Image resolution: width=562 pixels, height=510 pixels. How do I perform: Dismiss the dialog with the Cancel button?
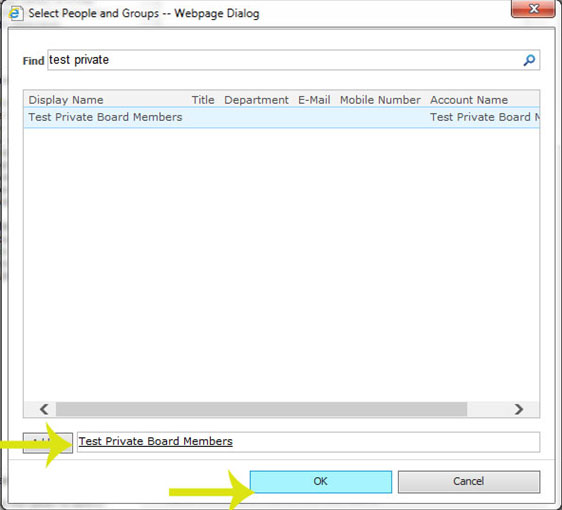pyautogui.click(x=468, y=481)
